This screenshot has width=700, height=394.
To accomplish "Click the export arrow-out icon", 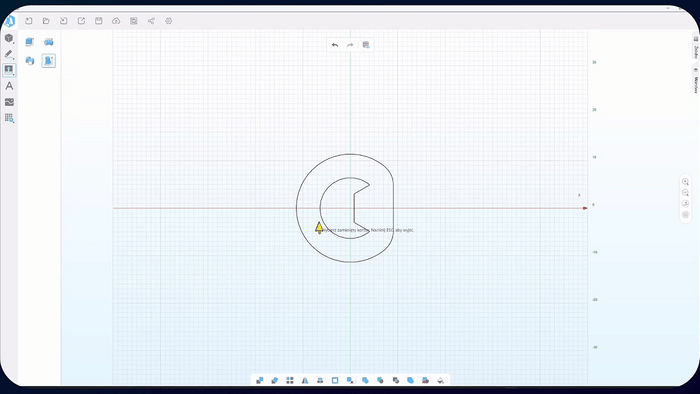I will pos(81,21).
